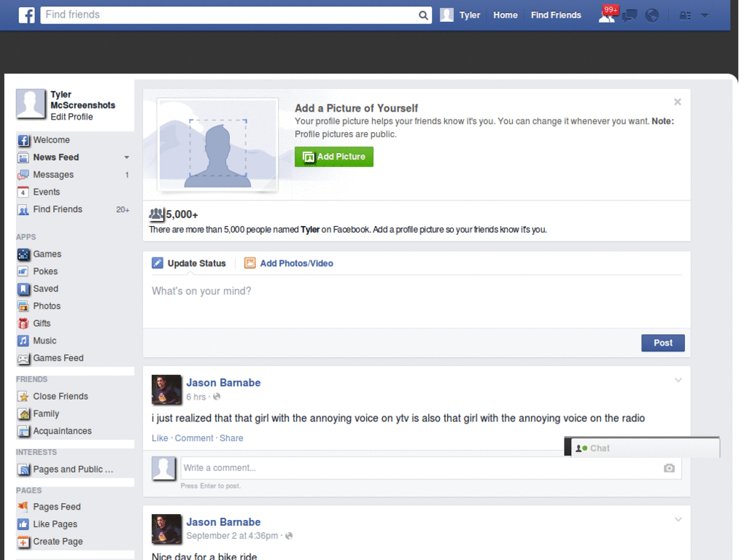Click the Create Page plus icon

[23, 542]
